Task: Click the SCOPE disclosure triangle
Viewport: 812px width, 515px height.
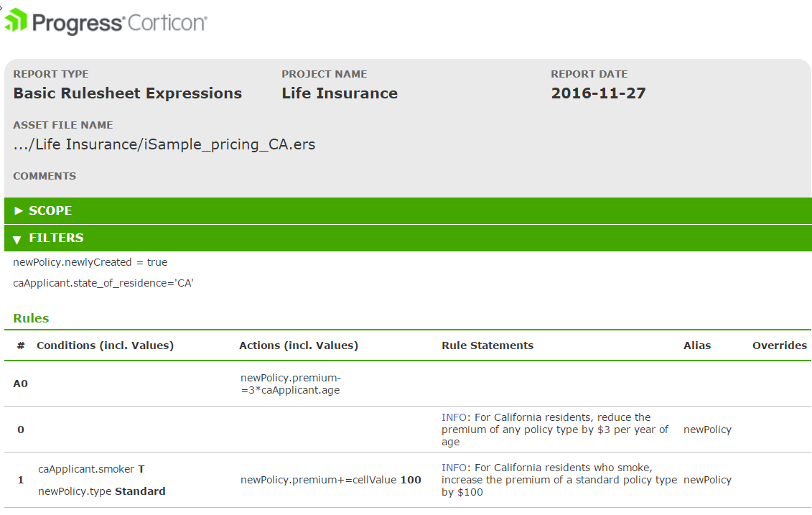Action: point(19,210)
